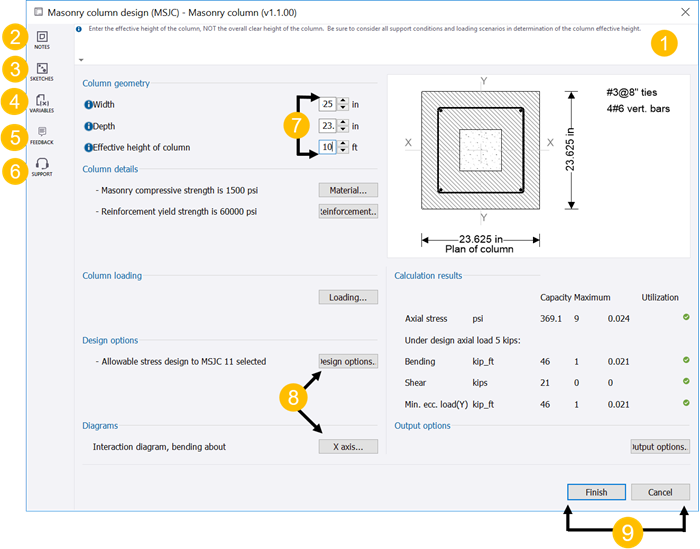Click the 4#6 vert. bars label
This screenshot has width=700, height=549.
pyautogui.click(x=638, y=108)
